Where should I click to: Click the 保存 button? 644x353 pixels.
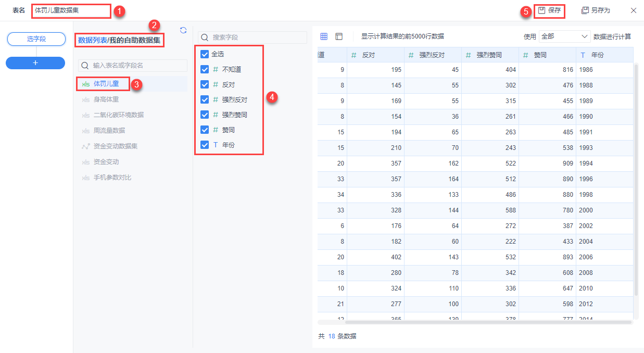pyautogui.click(x=549, y=10)
